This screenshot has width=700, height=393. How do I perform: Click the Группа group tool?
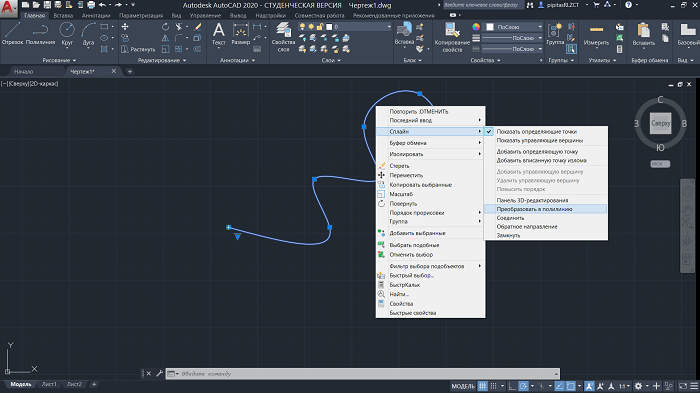pyautogui.click(x=555, y=34)
